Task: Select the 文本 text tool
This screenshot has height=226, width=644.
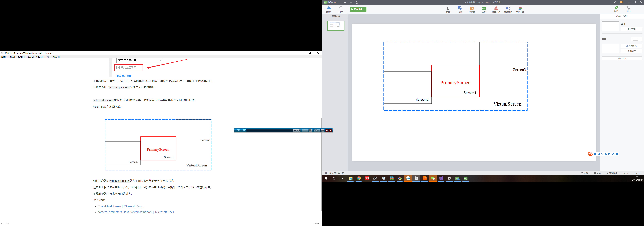Action: tap(447, 10)
